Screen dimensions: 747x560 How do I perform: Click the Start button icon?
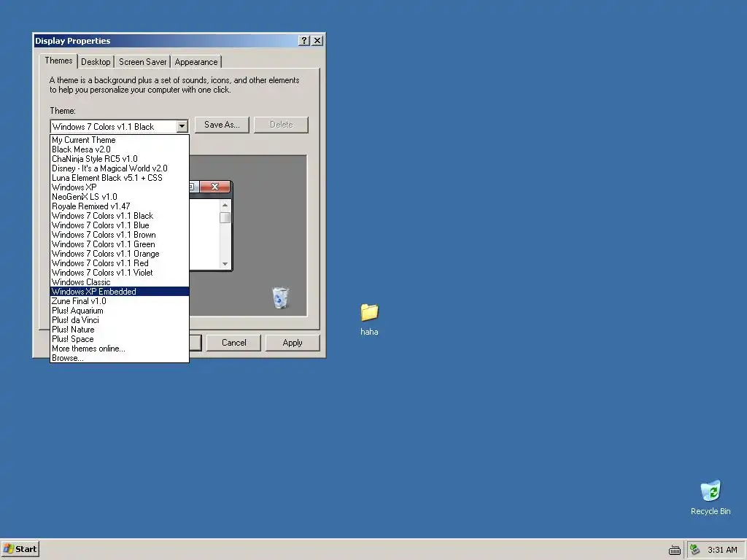pyautogui.click(x=20, y=549)
